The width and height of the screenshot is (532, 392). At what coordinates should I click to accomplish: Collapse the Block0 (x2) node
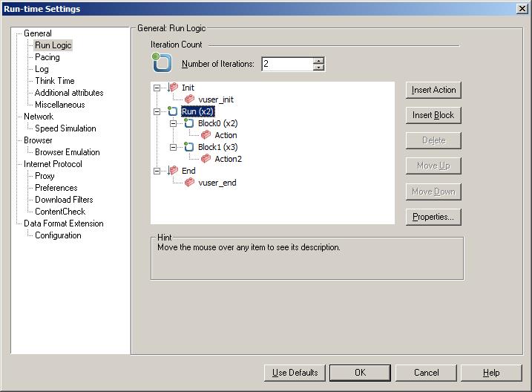coord(173,123)
